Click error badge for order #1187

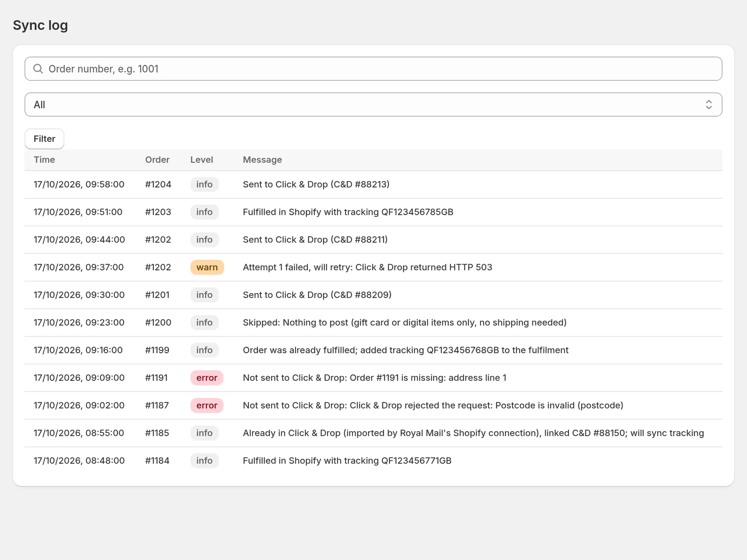207,406
